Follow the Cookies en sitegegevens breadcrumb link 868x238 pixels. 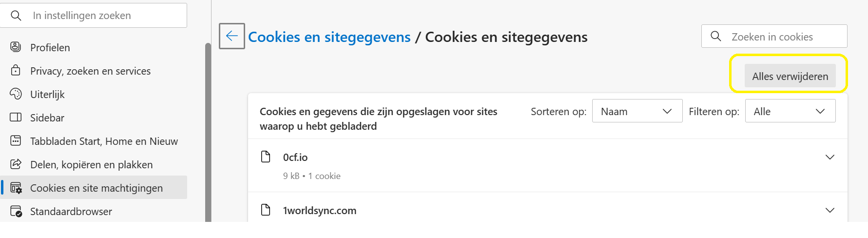[329, 37]
